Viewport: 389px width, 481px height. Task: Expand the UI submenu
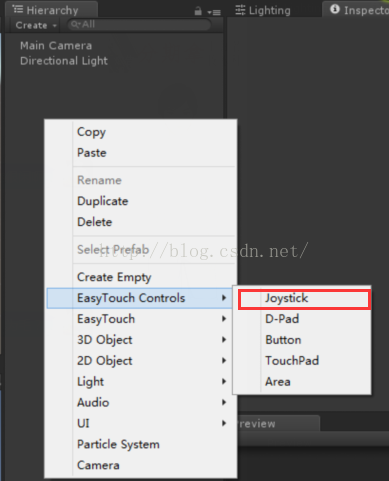click(x=141, y=423)
